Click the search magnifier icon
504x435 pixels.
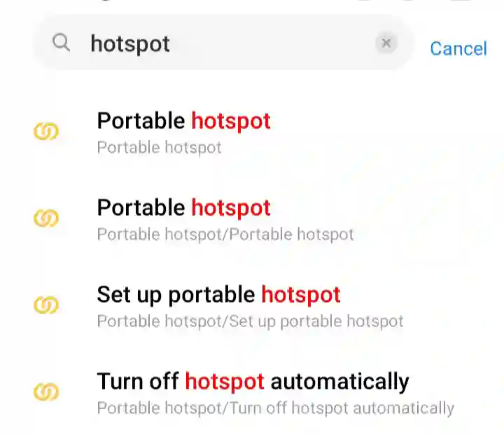[x=62, y=43]
